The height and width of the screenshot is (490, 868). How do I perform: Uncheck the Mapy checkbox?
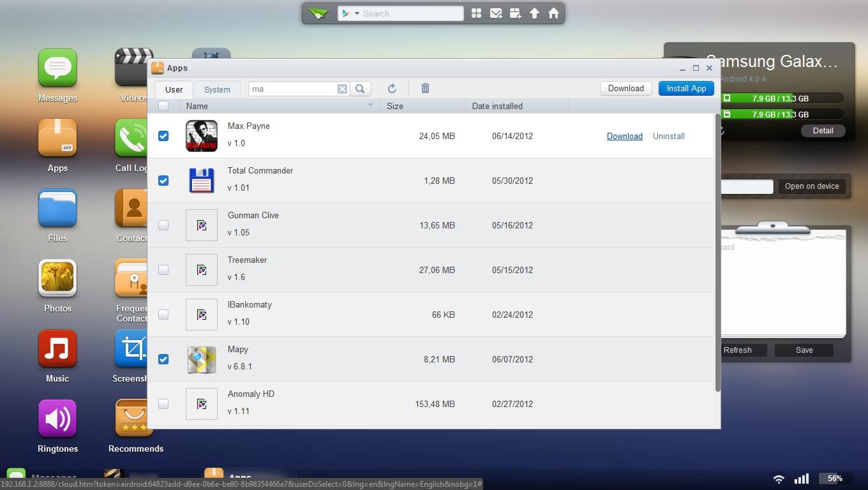163,359
